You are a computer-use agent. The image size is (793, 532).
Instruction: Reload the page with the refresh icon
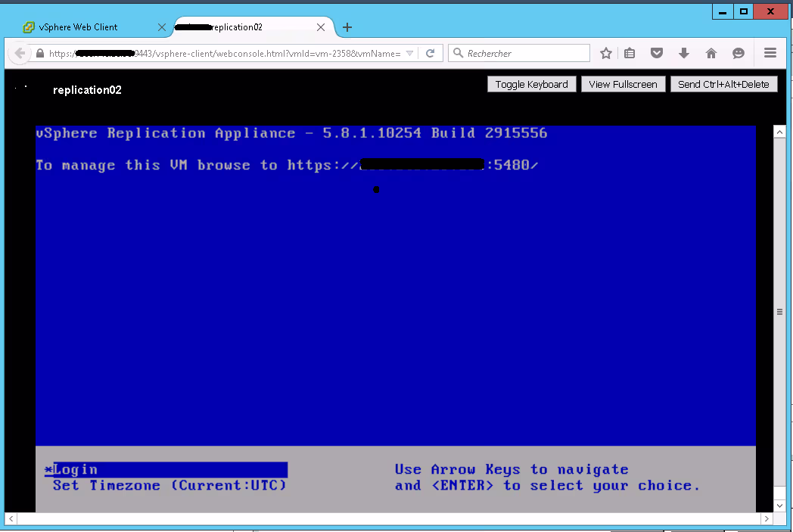click(x=430, y=53)
